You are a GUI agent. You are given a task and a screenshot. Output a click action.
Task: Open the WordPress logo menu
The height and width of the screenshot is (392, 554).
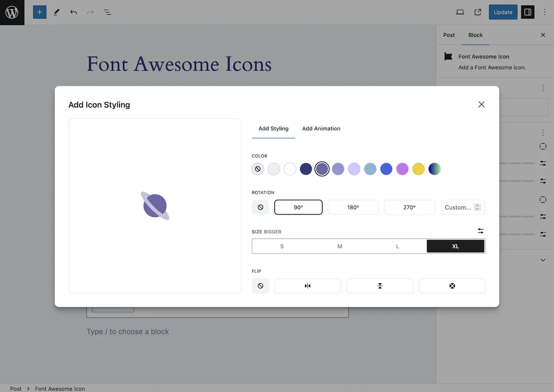(12, 12)
